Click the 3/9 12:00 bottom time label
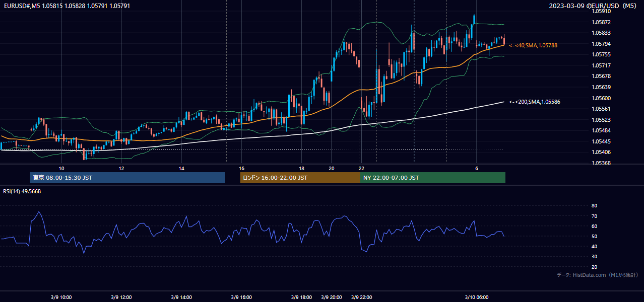The width and height of the screenshot is (644, 302). tap(121, 297)
